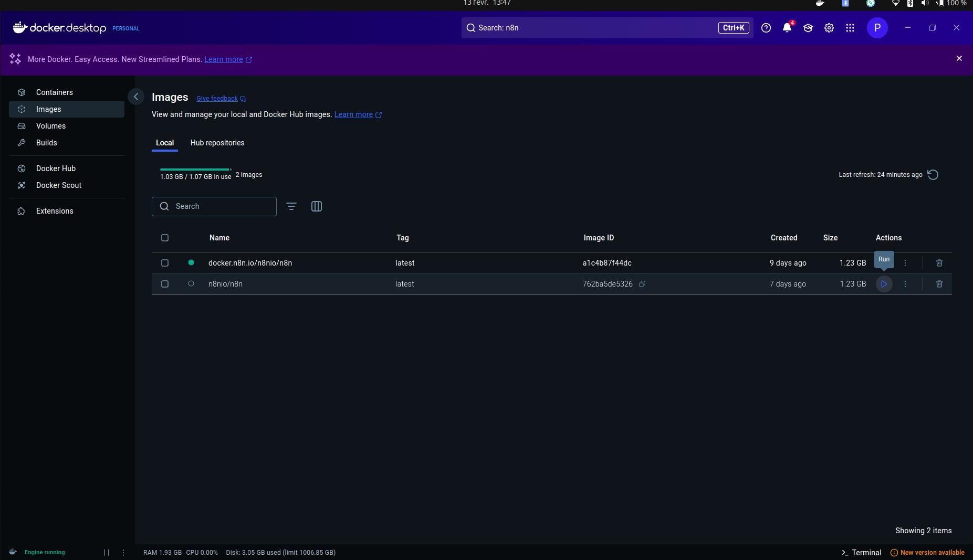
Task: Open the n8nio/n8n image details
Action: [225, 284]
